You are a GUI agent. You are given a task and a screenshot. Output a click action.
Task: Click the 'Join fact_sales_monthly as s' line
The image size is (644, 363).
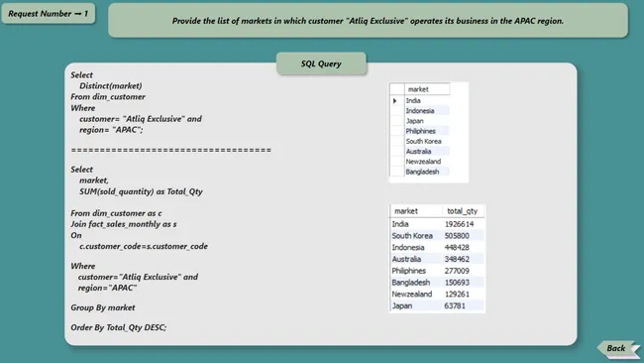(x=123, y=224)
